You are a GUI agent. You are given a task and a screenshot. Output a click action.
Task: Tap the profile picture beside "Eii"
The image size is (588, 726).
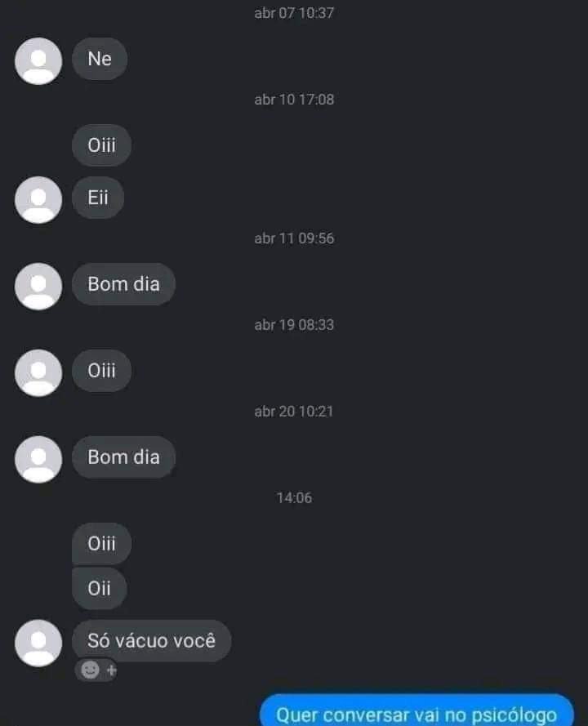38,200
